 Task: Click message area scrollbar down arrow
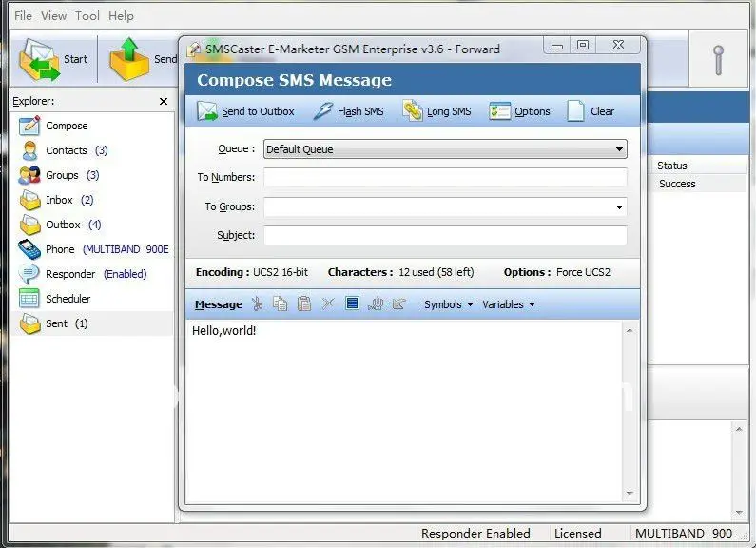[x=630, y=494]
